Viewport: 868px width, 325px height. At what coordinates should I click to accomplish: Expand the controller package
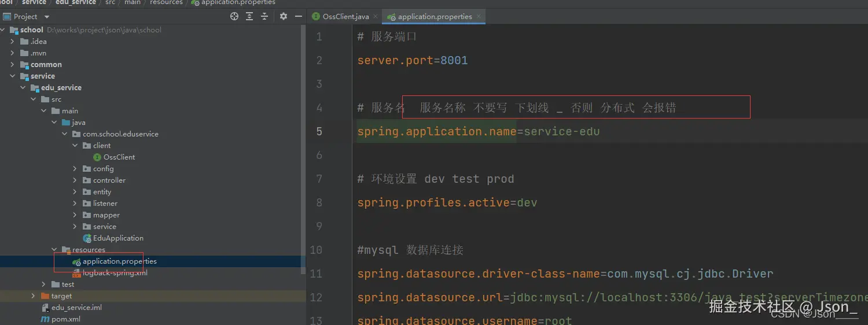[x=75, y=180]
